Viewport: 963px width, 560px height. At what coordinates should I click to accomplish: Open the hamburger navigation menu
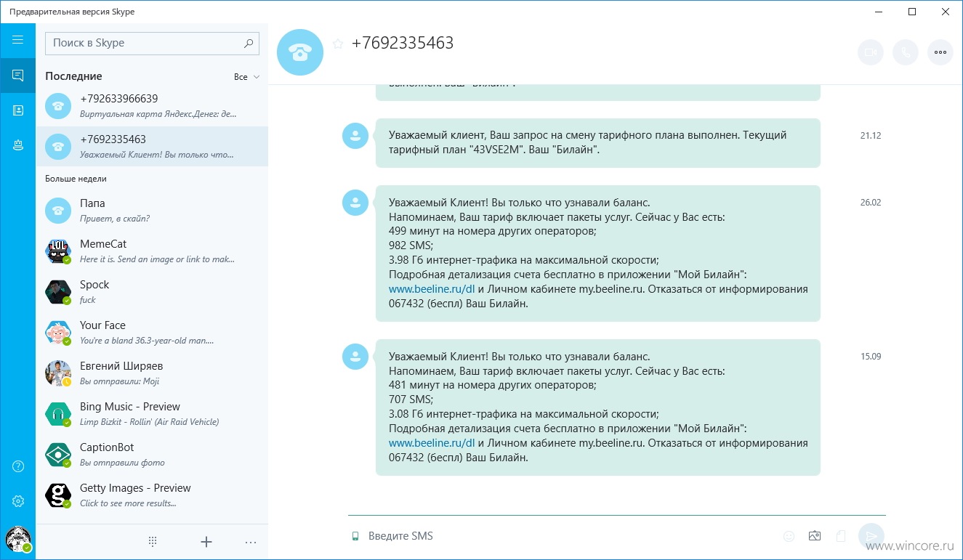pos(18,40)
